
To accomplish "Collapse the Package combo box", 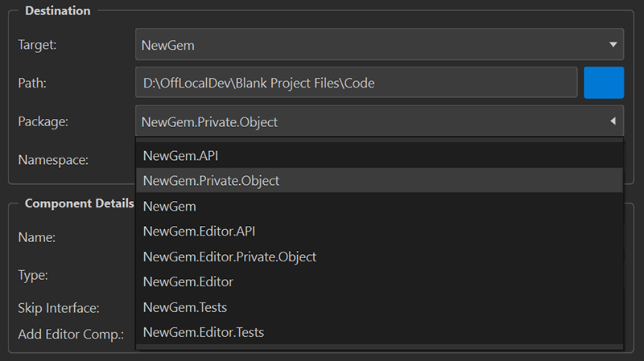I will [379, 121].
